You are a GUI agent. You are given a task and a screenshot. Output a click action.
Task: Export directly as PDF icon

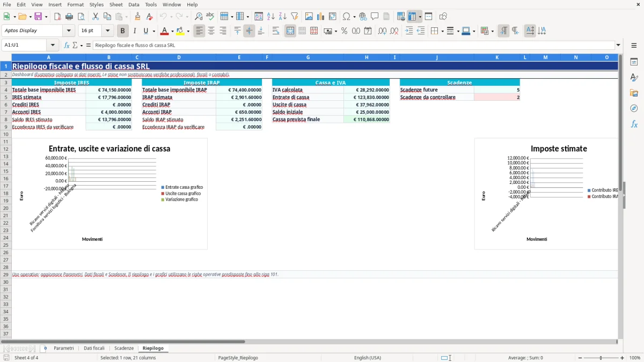(57, 17)
